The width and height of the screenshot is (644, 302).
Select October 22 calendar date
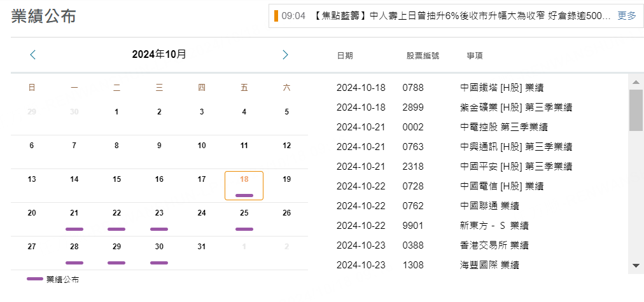click(116, 218)
